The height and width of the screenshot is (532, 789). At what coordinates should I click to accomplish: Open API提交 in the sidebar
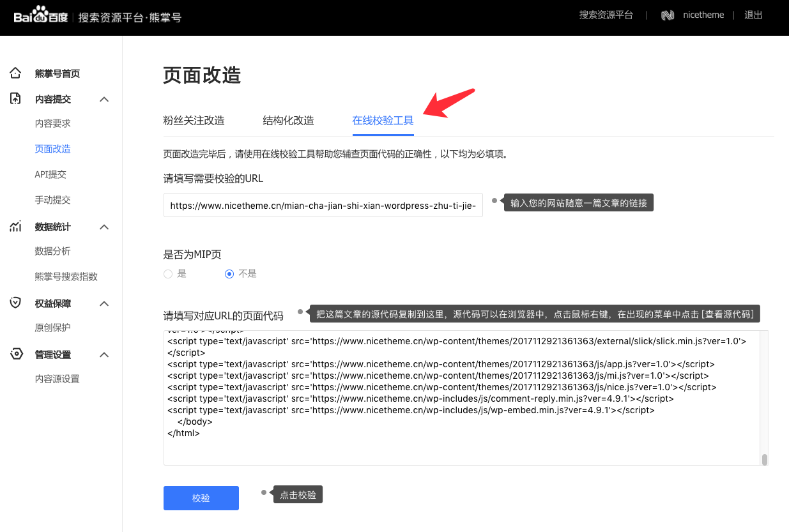click(x=50, y=174)
